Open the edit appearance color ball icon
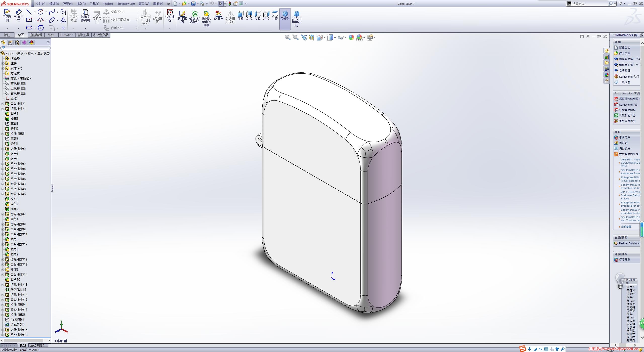This screenshot has width=644, height=352. pos(351,38)
